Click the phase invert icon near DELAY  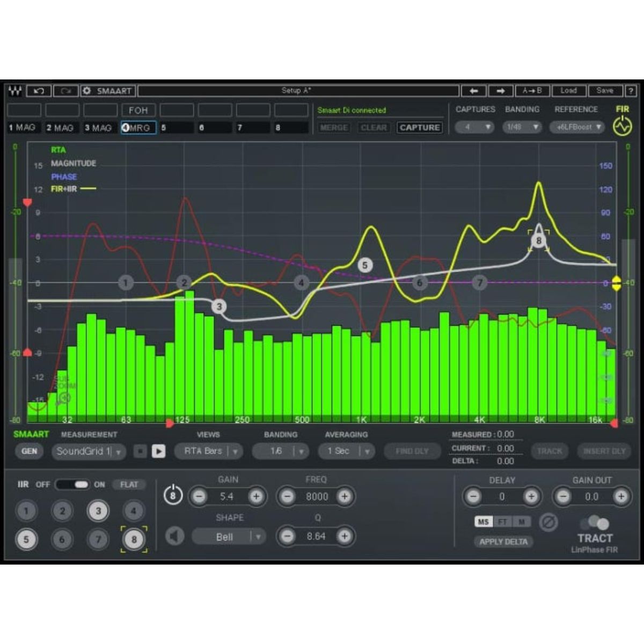(x=549, y=522)
